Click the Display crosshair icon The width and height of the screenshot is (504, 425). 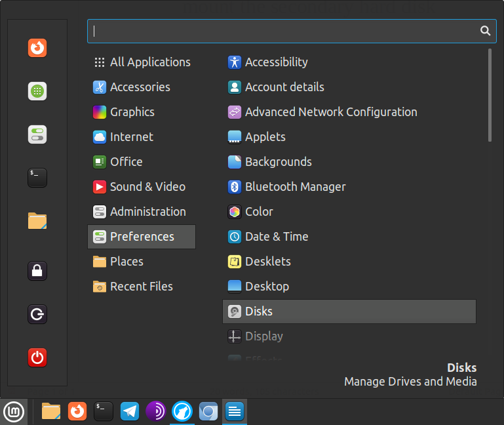click(235, 336)
